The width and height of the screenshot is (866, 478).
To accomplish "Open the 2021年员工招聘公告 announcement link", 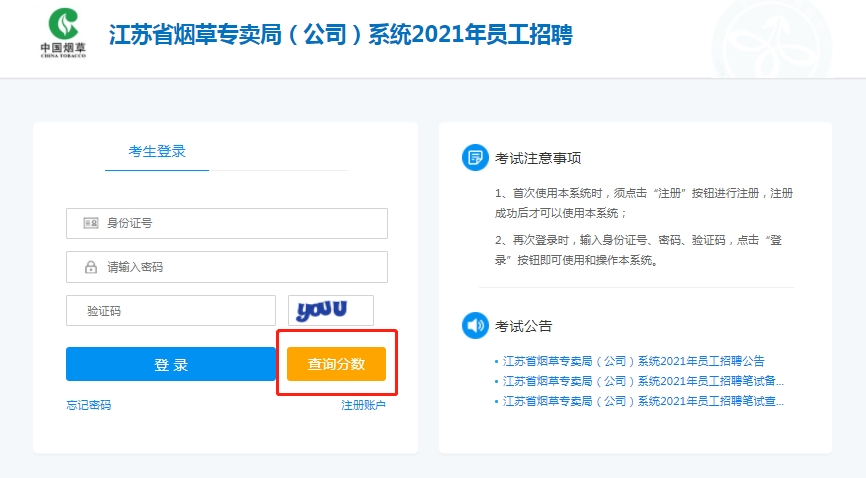I will (633, 361).
